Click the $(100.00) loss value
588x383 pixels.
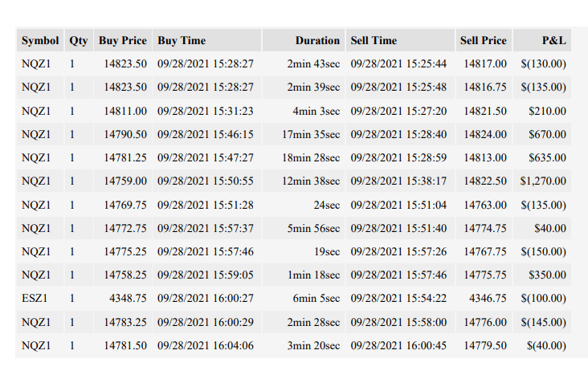click(x=542, y=299)
